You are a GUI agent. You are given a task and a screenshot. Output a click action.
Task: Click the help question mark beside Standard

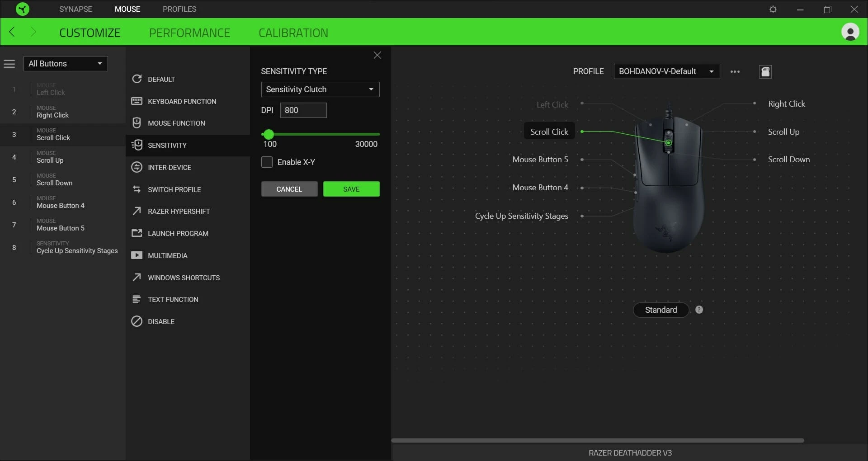[699, 310]
